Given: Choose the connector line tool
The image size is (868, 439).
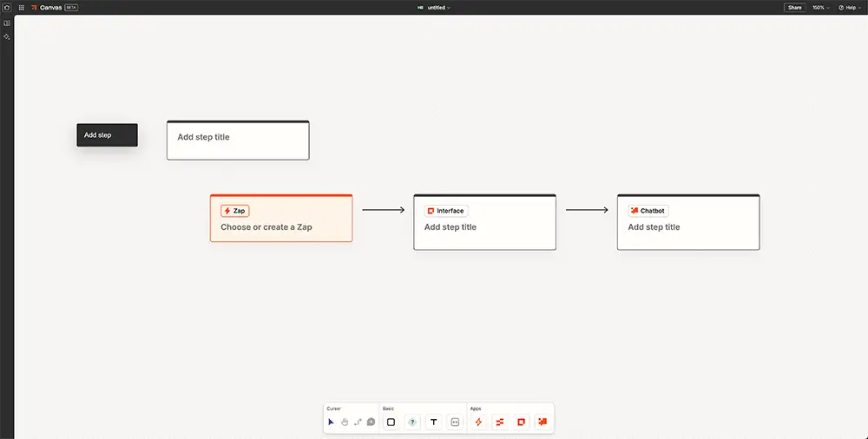Looking at the screenshot, I should point(358,422).
